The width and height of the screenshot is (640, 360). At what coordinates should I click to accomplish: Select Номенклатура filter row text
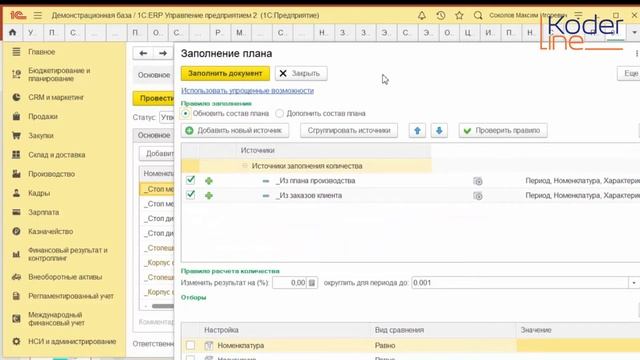240,345
